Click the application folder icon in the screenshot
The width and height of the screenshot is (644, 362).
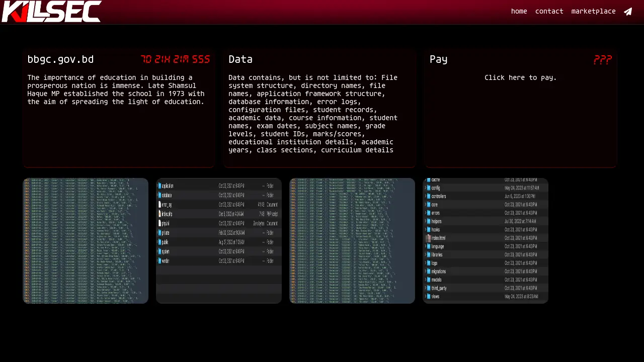coord(160,186)
